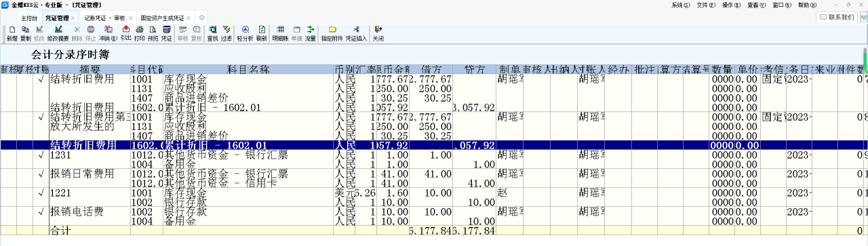Open the 查看(V) menu
This screenshot has width=868, height=246.
tap(756, 5)
